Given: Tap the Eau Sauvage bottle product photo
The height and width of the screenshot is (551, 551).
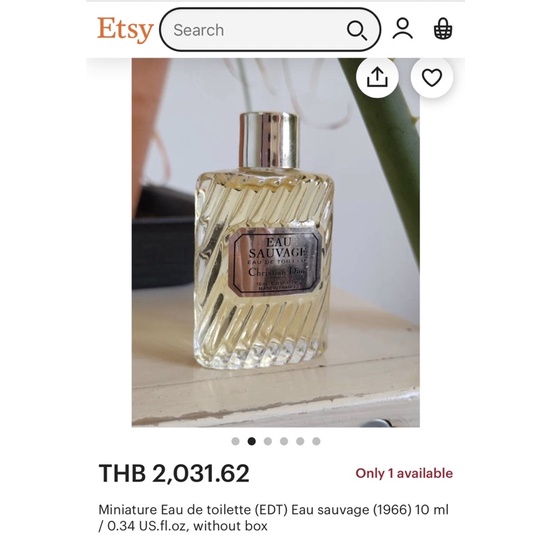Looking at the screenshot, I should coord(276,242).
